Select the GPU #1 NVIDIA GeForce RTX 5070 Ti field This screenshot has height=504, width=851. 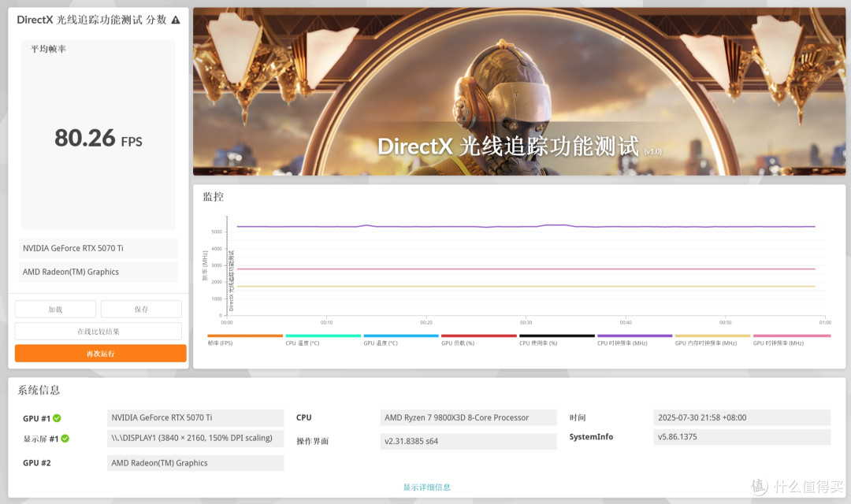click(x=195, y=417)
